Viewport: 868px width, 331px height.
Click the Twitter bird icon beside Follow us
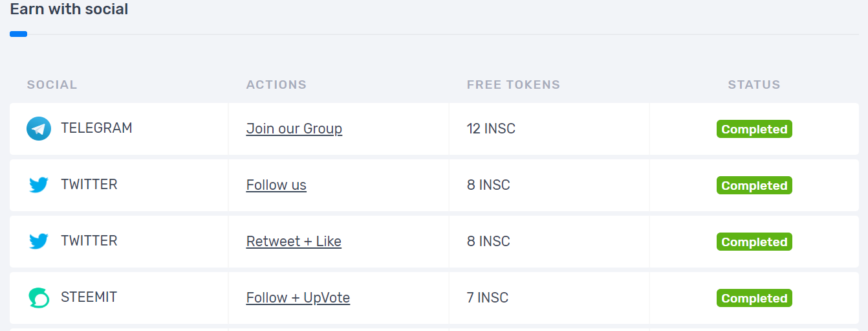click(x=39, y=185)
